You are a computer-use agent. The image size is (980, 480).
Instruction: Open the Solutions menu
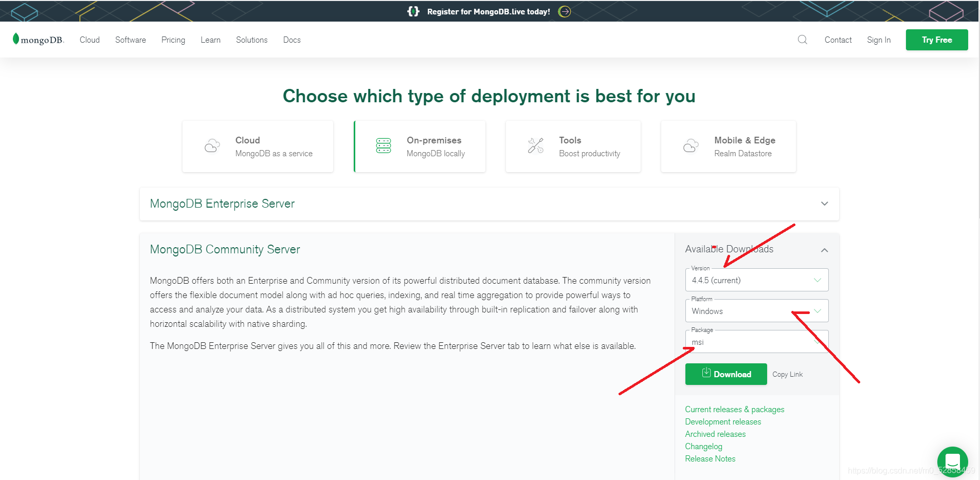(252, 40)
